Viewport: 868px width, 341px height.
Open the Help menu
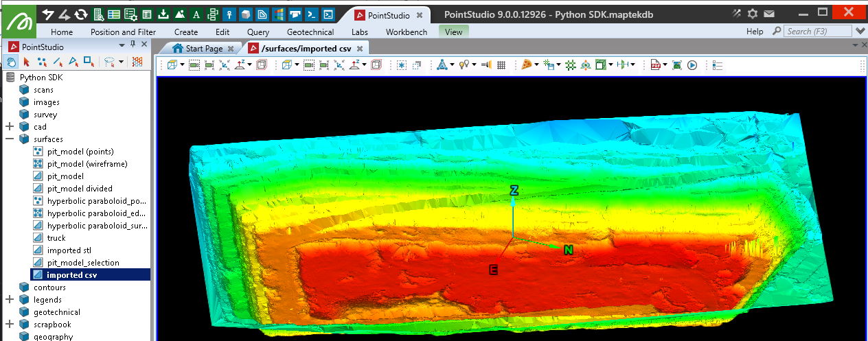coord(755,32)
